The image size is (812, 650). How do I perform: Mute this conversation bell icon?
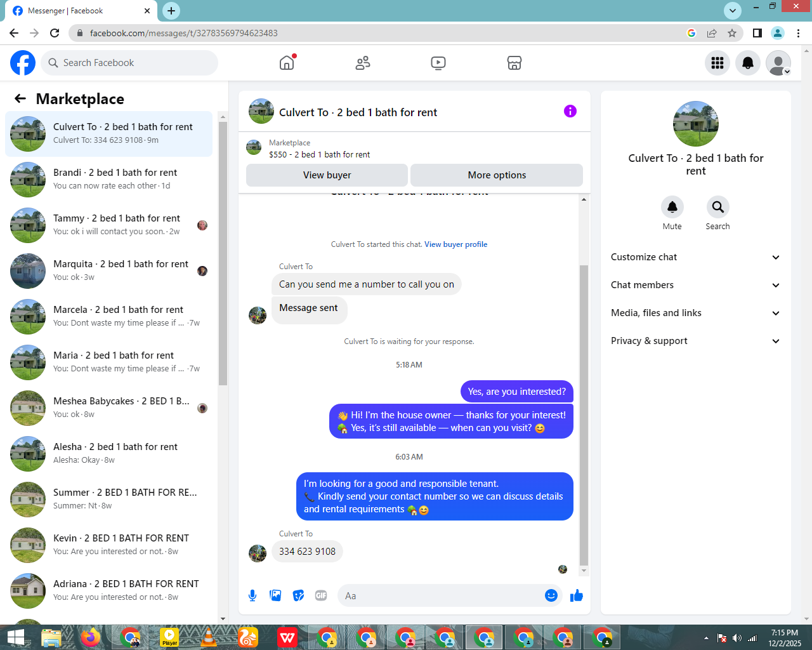672,207
